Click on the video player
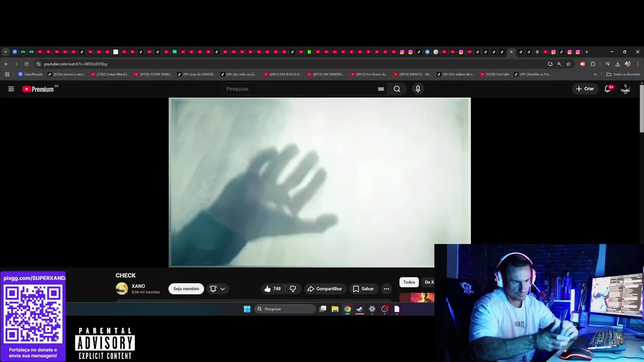The height and width of the screenshot is (362, 644). [x=319, y=183]
